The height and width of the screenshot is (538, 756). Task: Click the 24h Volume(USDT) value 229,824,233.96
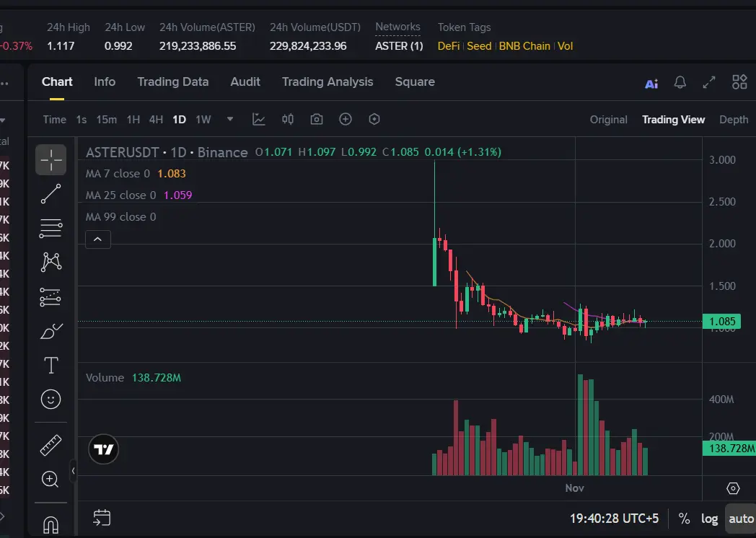(308, 46)
